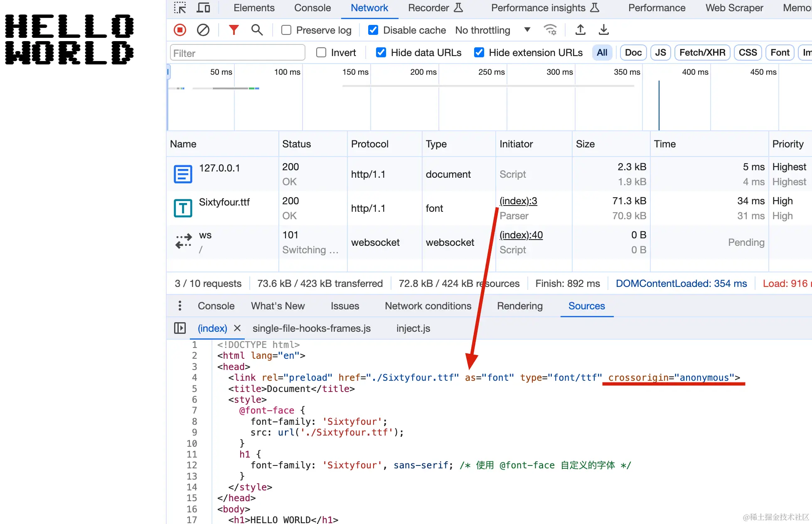Click the import HAR upload icon
The width and height of the screenshot is (812, 524).
pos(581,30)
